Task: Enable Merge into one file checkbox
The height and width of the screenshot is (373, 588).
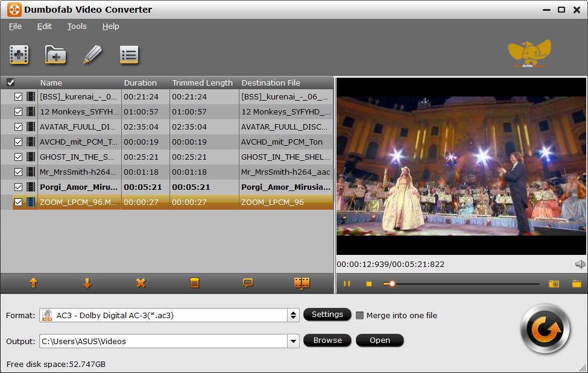Action: point(360,315)
